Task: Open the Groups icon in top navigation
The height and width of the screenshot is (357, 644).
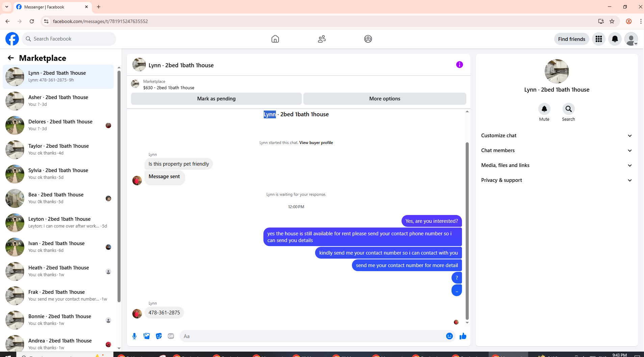Action: tap(368, 39)
